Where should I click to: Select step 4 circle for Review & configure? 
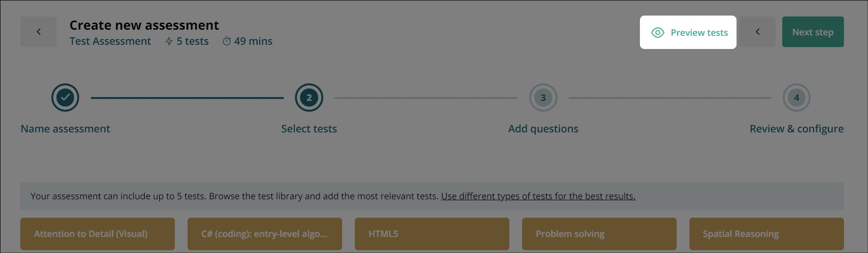coord(796,98)
